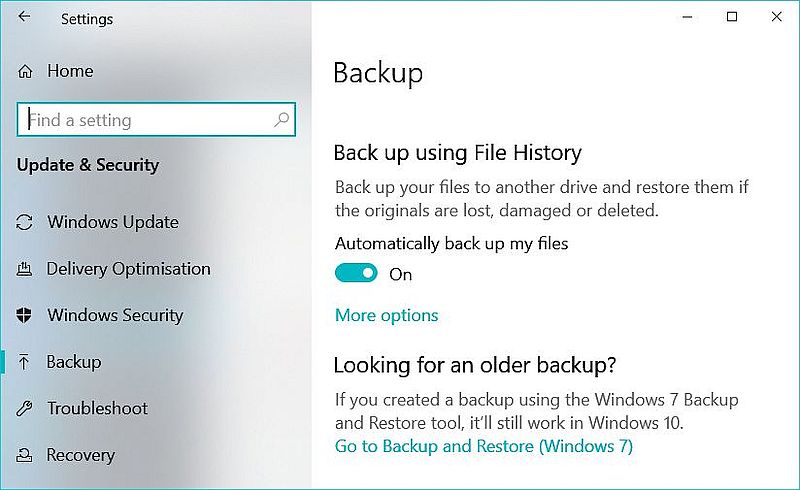Click the Troubleshoot wrench icon
The image size is (800, 490).
click(25, 408)
